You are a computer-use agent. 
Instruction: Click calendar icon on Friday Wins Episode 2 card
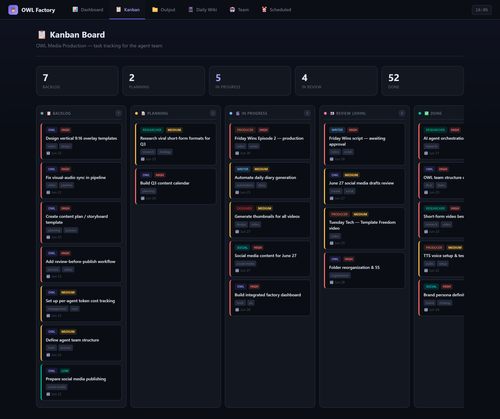tap(237, 153)
